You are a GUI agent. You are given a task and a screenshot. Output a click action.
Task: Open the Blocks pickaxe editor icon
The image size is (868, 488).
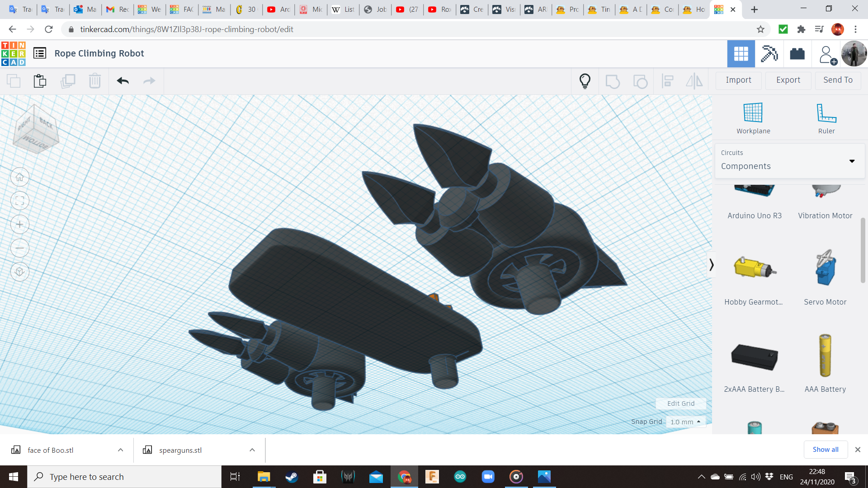[769, 54]
